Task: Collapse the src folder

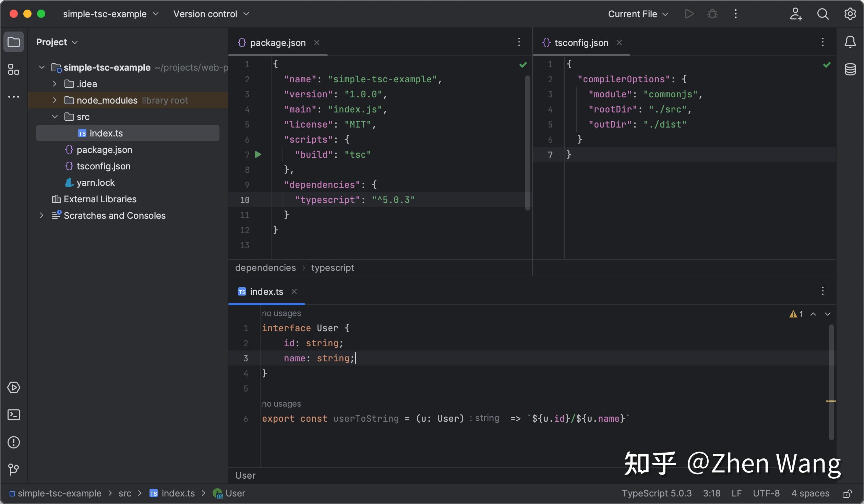Action: 55,117
